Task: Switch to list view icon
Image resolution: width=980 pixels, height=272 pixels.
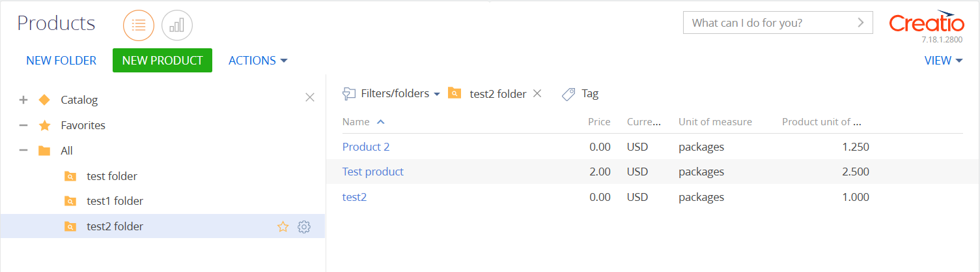Action: tap(139, 25)
